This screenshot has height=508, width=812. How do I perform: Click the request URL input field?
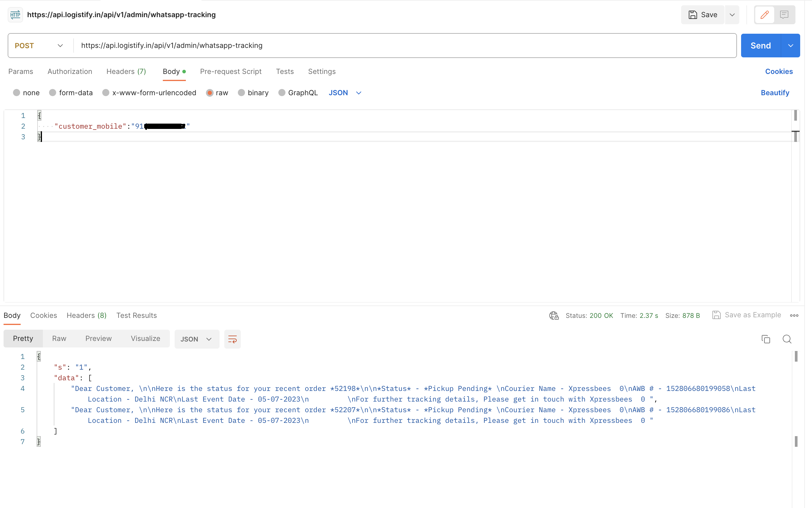[x=405, y=45]
